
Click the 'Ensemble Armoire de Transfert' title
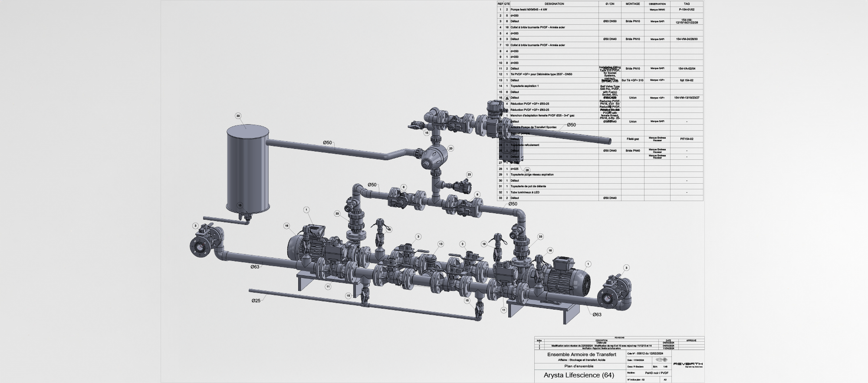tap(582, 355)
